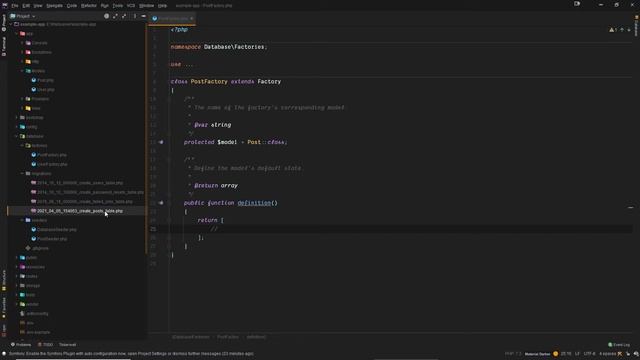Click the DatabaseSeeder.php file icon
The height and width of the screenshot is (360, 640).
34,229
